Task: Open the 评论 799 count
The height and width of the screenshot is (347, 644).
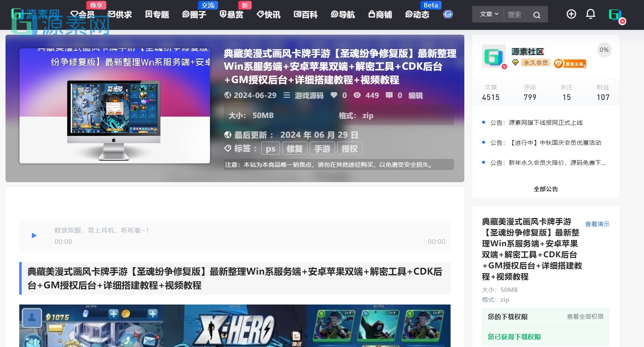Action: coord(530,92)
